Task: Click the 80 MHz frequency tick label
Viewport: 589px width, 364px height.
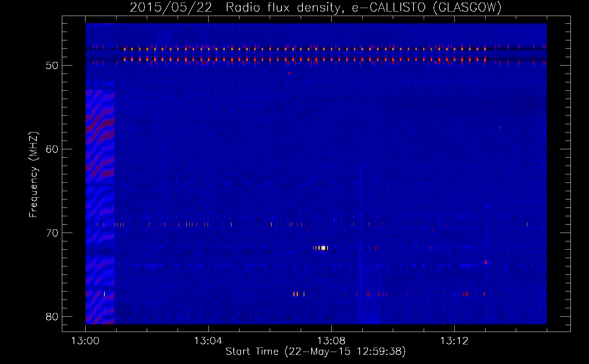Action: pyautogui.click(x=52, y=317)
